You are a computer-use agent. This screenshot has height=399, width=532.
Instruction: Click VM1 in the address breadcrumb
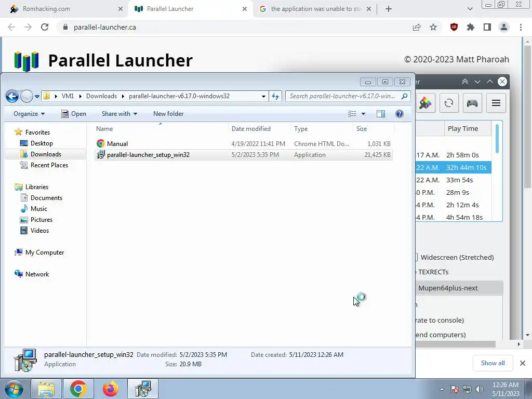68,96
